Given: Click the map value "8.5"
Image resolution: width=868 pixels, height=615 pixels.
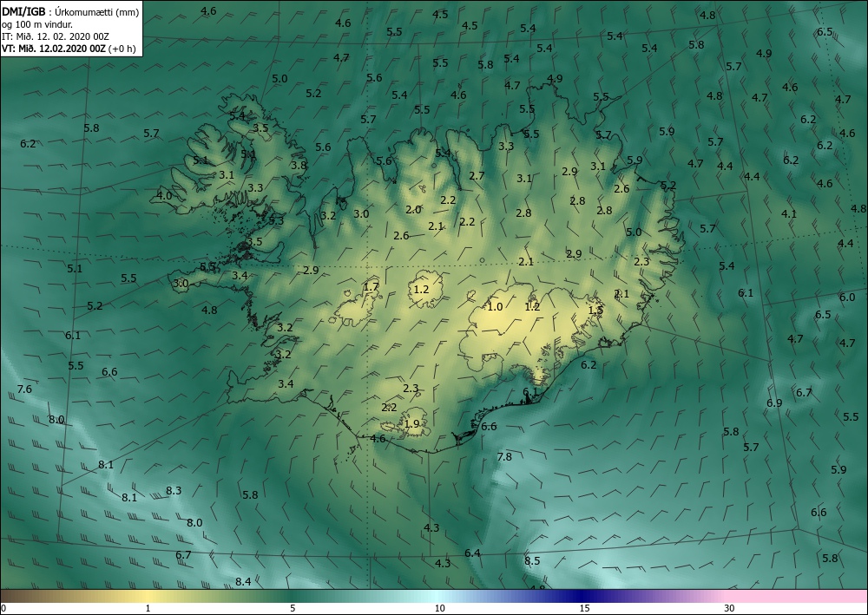Looking at the screenshot, I should [532, 561].
